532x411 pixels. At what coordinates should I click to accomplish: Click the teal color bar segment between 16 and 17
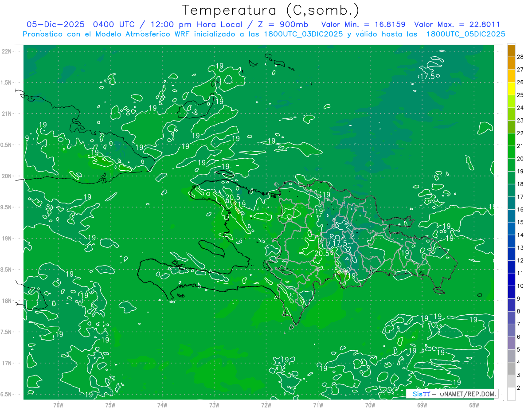pos(511,203)
